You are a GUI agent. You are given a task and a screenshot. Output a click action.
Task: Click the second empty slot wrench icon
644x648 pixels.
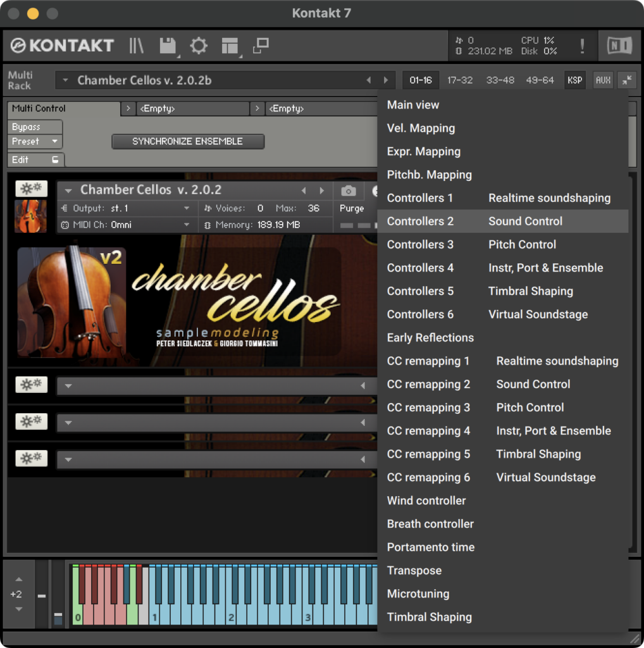(x=32, y=385)
